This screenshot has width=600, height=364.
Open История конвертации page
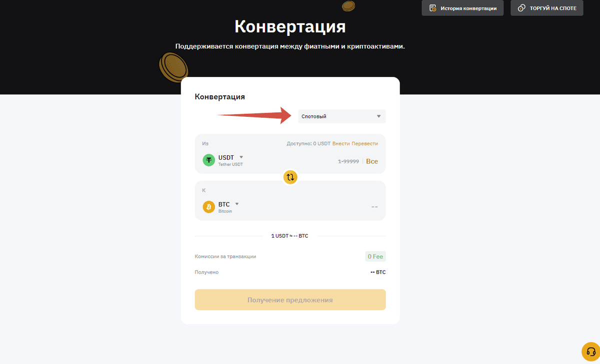click(x=462, y=8)
